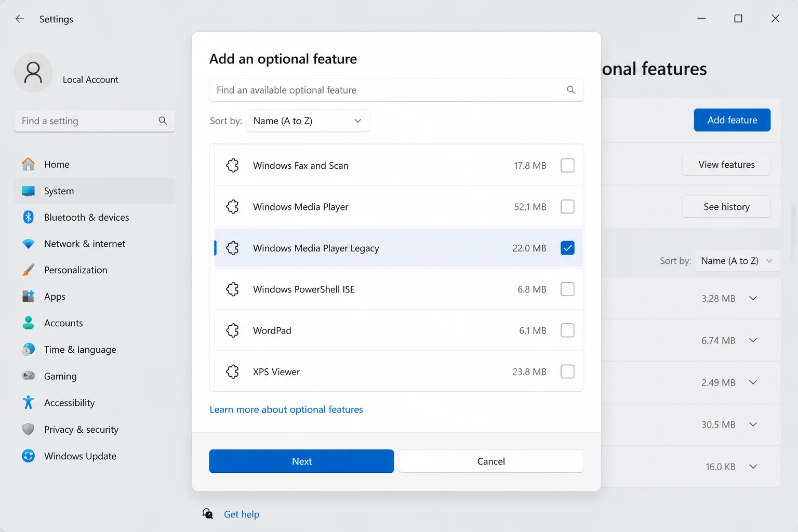Image resolution: width=798 pixels, height=532 pixels.
Task: Click the Windows Update sync icon
Action: (29, 456)
